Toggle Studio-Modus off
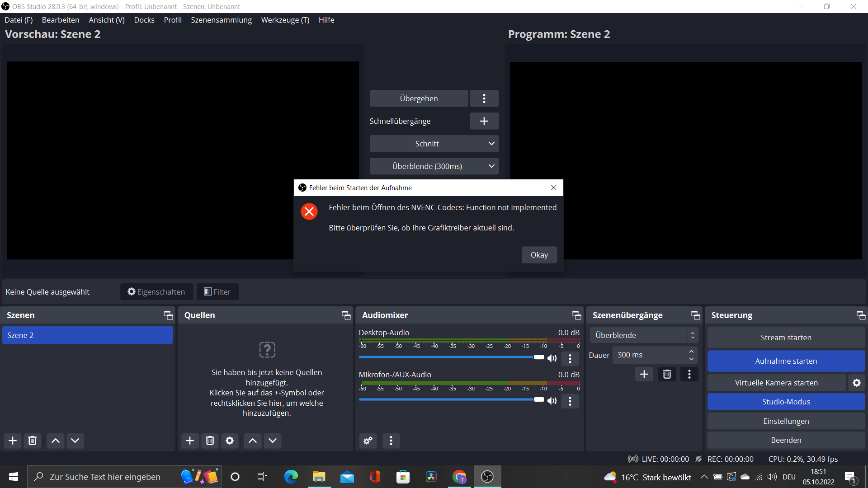868x488 pixels. (x=786, y=402)
